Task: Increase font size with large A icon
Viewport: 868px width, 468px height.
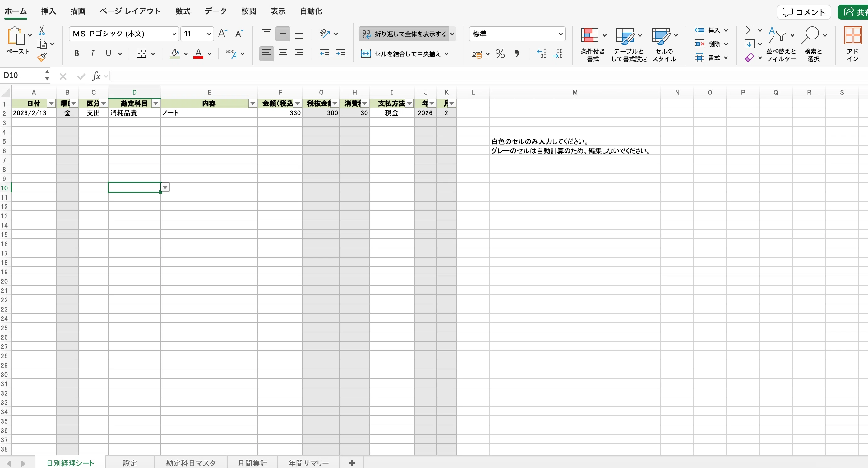Action: tap(223, 34)
